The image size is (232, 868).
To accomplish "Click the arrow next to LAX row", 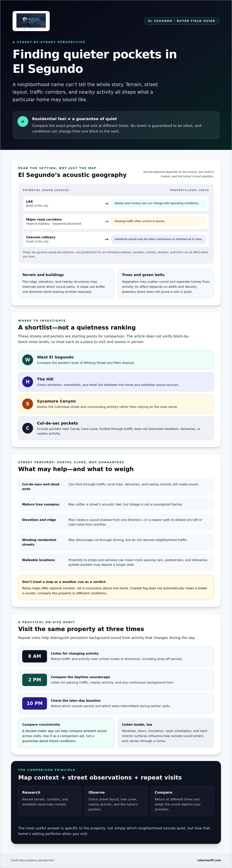I will click(x=107, y=204).
